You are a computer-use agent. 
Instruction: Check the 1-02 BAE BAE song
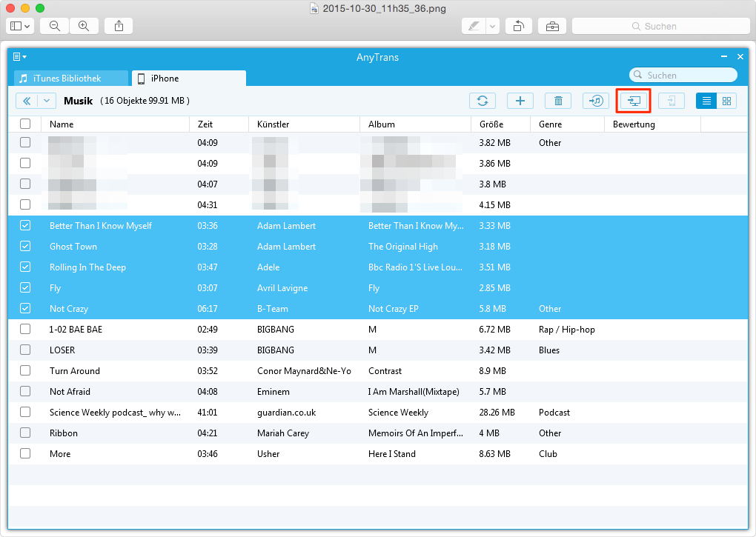coord(25,329)
